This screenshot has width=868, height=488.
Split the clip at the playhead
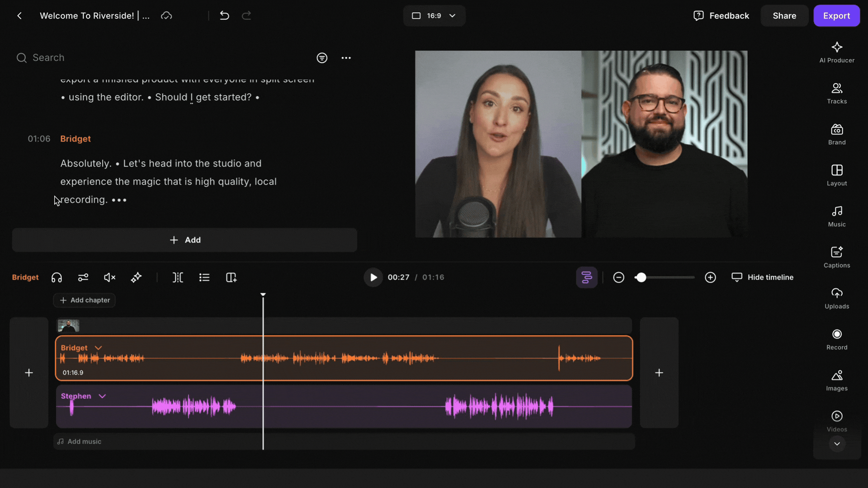tap(178, 277)
